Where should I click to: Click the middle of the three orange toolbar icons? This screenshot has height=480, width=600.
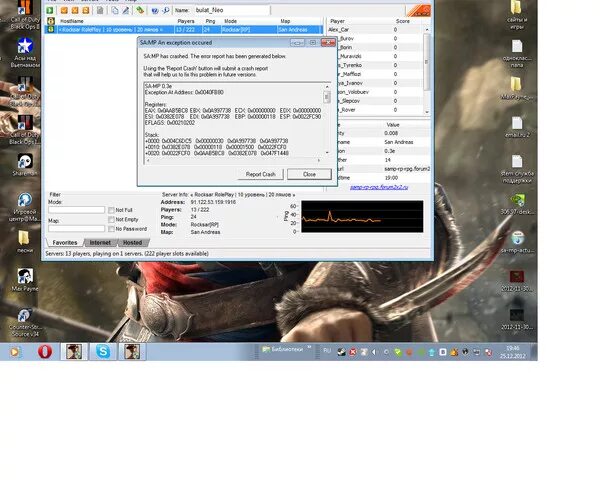click(75, 10)
